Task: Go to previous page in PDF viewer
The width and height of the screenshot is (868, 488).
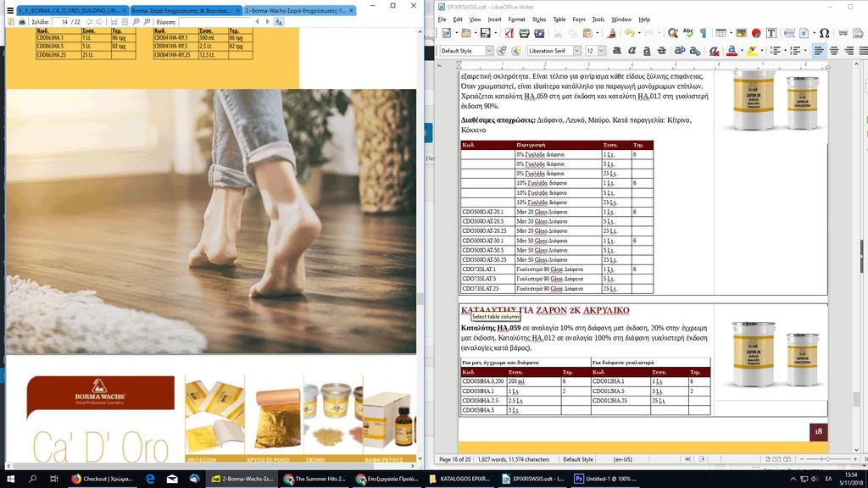Action: point(88,21)
